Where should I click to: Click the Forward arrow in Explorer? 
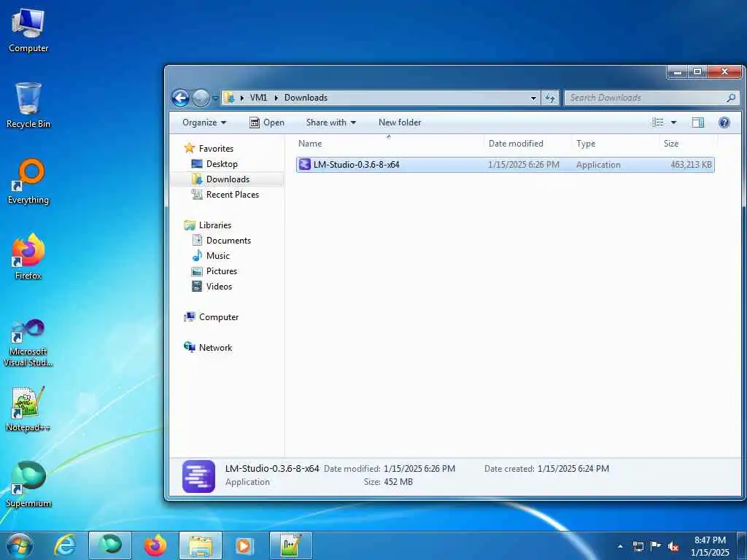[x=201, y=98]
